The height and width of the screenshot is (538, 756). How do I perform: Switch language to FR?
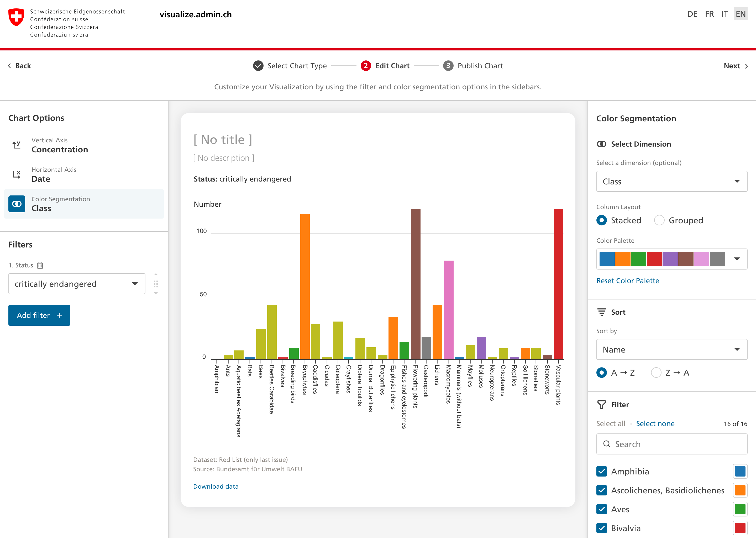(709, 14)
